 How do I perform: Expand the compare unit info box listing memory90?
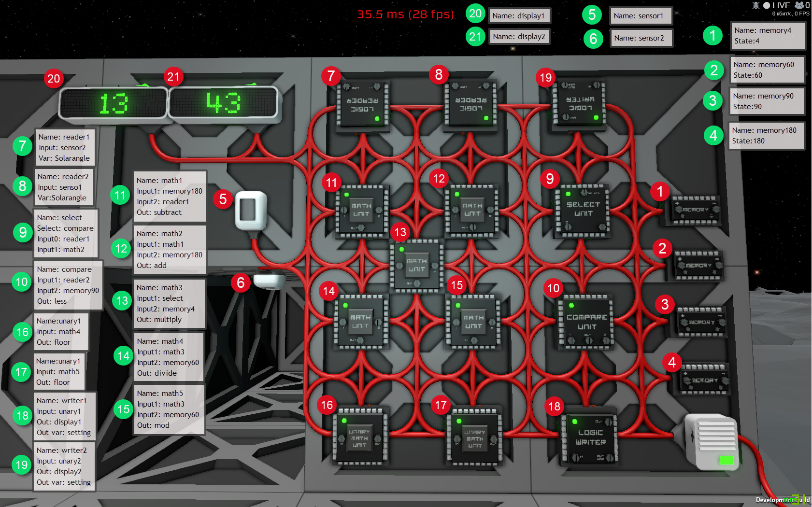point(68,285)
